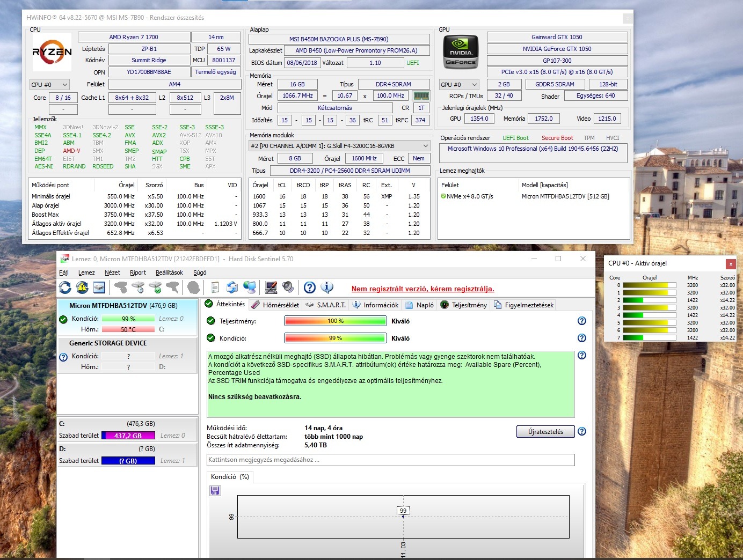Select the Kondíció (%) graph tab
Image resolution: width=743 pixels, height=560 pixels.
(230, 477)
